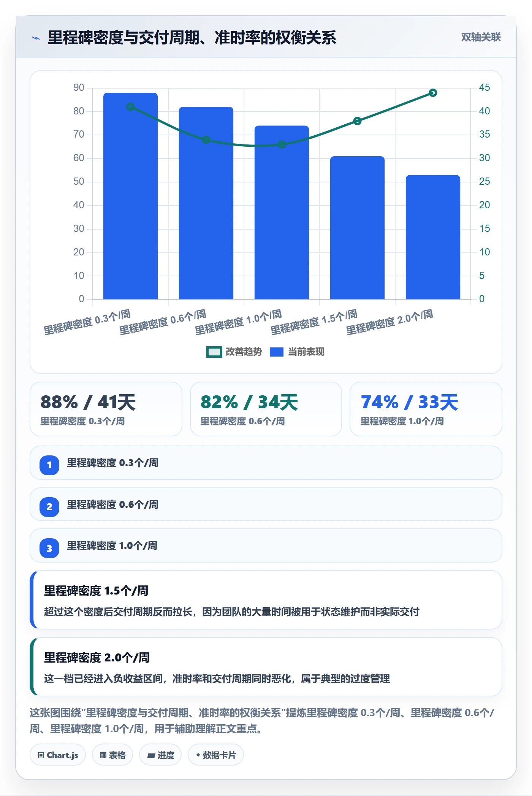Click the number 3 badge

[49, 548]
